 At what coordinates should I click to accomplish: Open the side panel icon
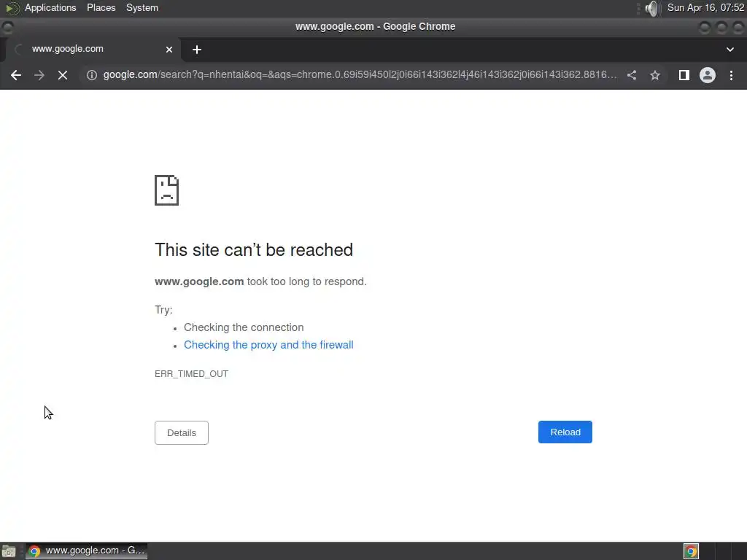tap(684, 75)
